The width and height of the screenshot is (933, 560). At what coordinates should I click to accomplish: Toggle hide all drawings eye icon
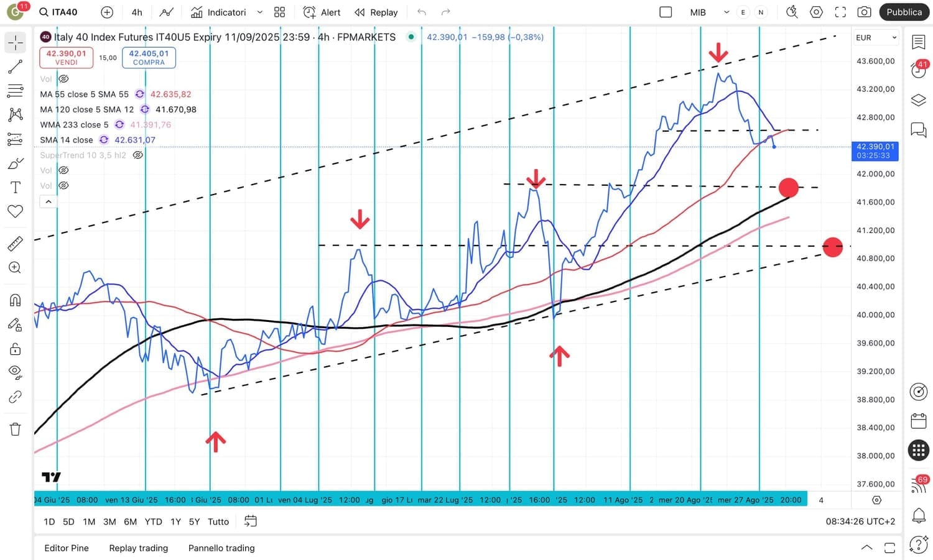click(x=15, y=373)
